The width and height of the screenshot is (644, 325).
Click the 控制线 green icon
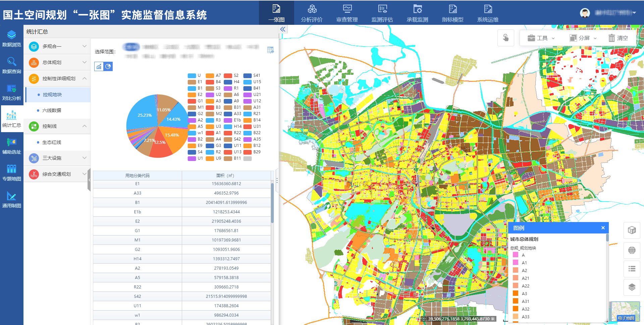pyautogui.click(x=34, y=126)
